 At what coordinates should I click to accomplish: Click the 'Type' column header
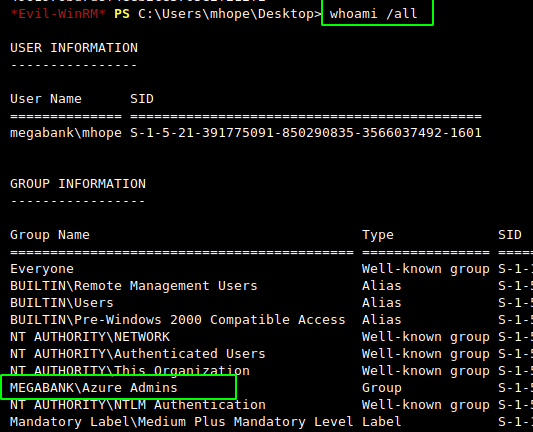[378, 235]
